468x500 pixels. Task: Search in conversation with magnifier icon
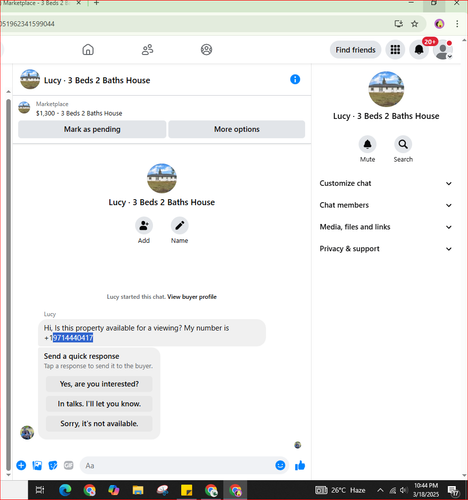[403, 144]
